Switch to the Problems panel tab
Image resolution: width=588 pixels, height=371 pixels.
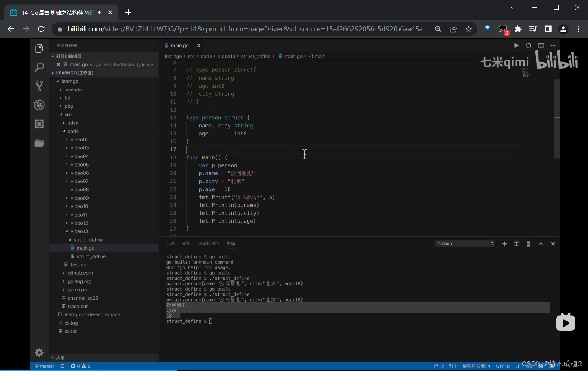pos(171,244)
